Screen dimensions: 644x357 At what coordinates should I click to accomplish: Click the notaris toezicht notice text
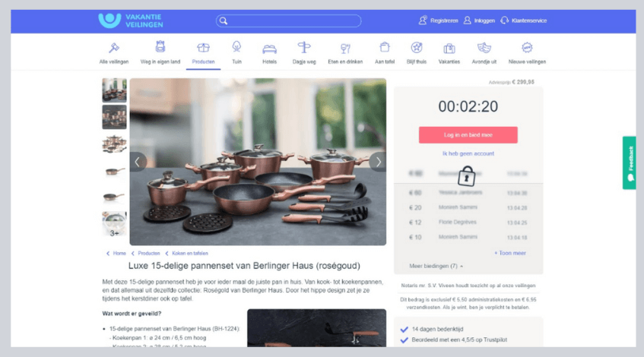(x=468, y=286)
